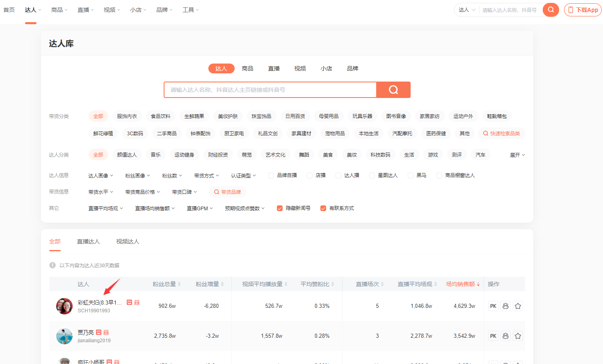603x364 pixels.
Task: Open the 达人画像 dropdown
Action: click(100, 175)
